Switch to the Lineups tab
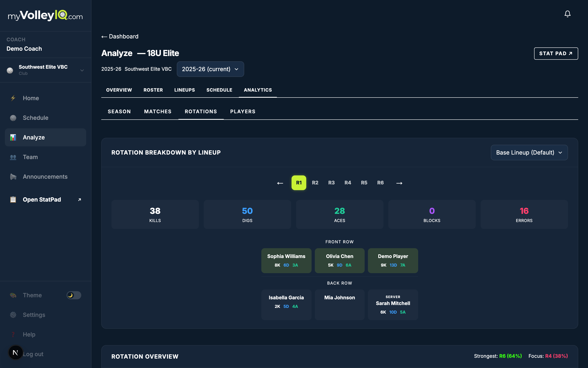This screenshot has height=368, width=588. click(185, 90)
